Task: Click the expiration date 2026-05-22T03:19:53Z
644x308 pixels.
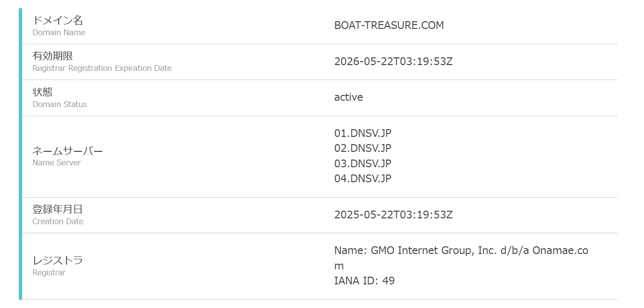Action: [393, 62]
